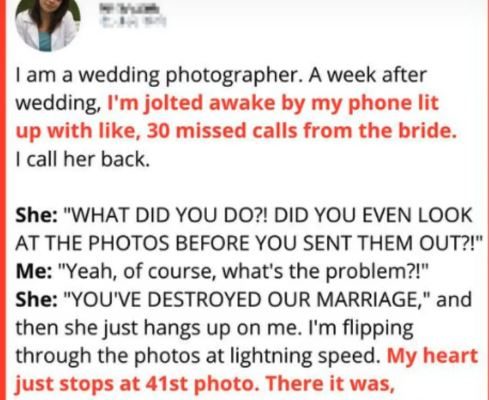Open the poster's round profile photo
489x400 pixels.
coord(48,22)
